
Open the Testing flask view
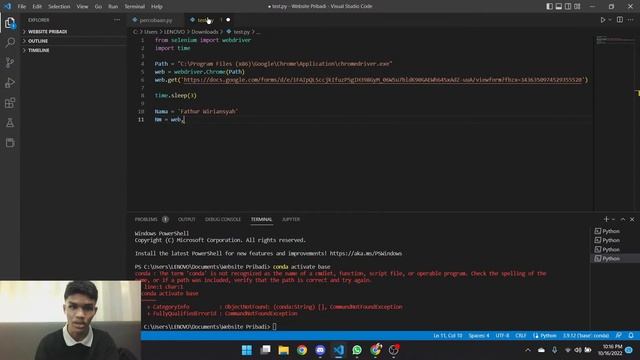tap(10, 122)
